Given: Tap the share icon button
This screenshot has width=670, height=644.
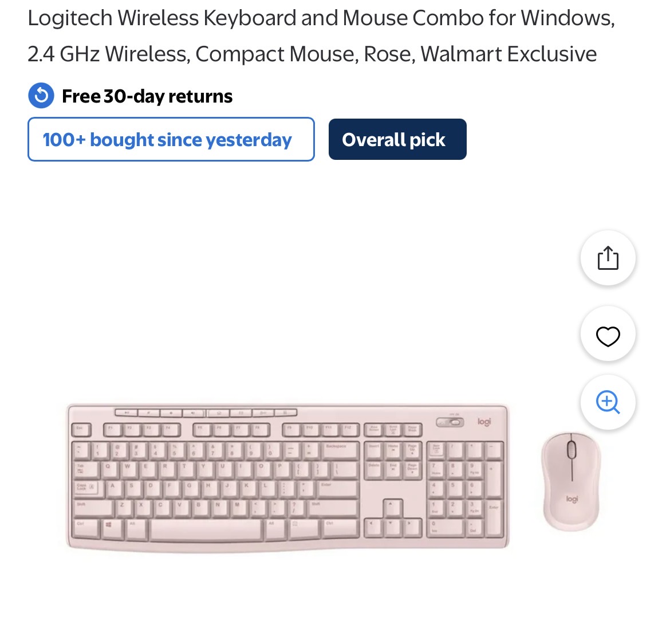Looking at the screenshot, I should pos(608,258).
